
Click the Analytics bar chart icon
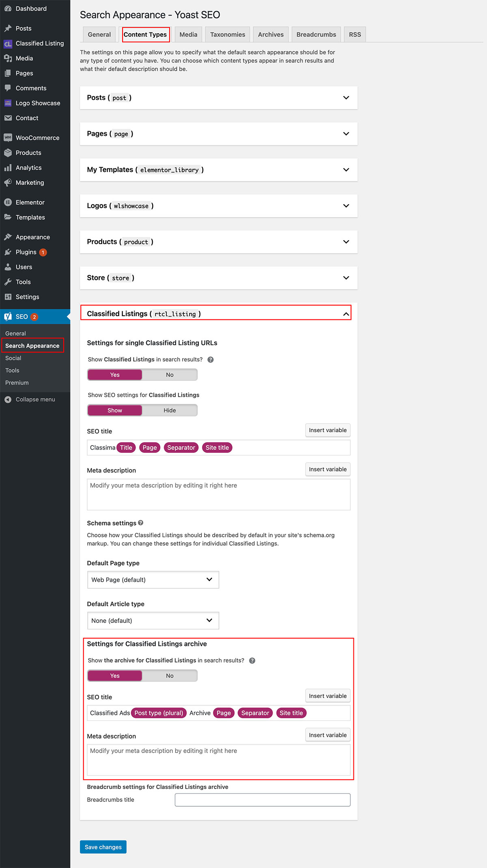8,168
